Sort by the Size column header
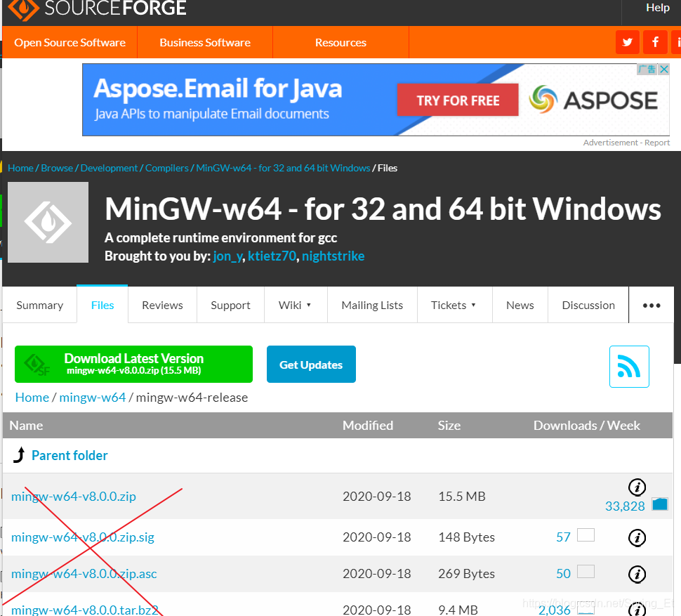 coord(449,425)
